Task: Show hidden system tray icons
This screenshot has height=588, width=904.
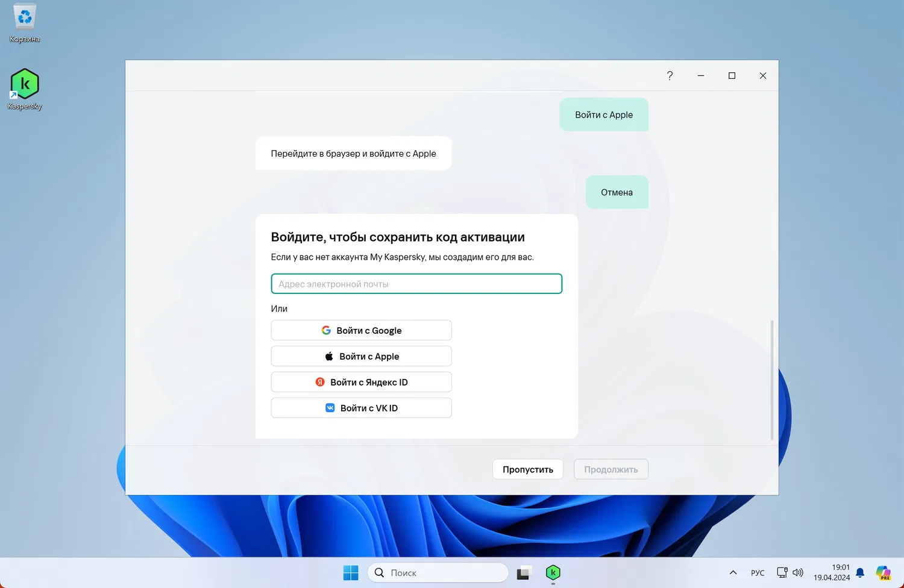Action: [733, 572]
